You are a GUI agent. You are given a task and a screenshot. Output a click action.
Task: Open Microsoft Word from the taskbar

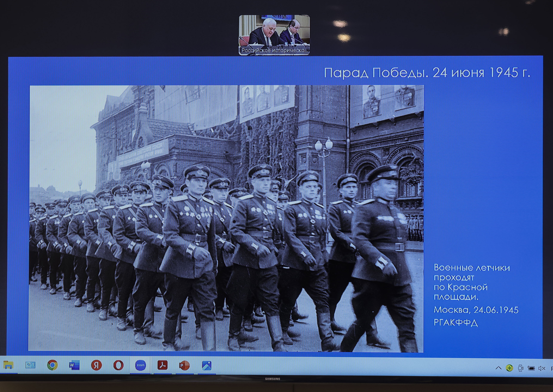(x=74, y=365)
